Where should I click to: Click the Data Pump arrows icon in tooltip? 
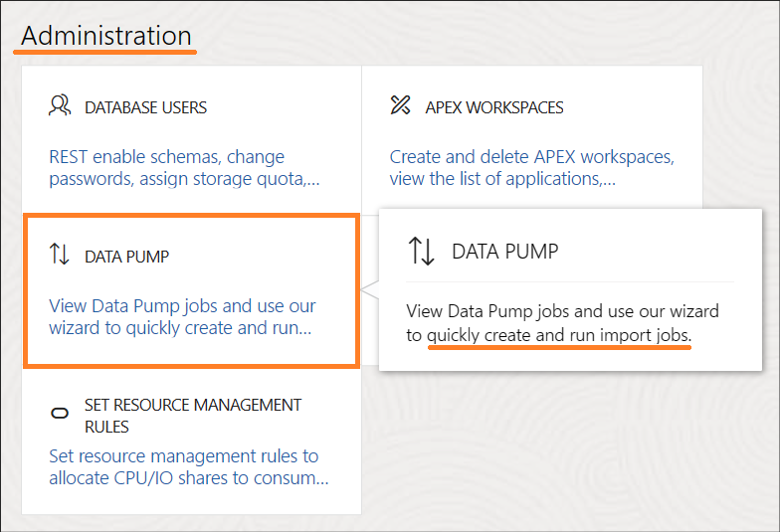click(422, 251)
